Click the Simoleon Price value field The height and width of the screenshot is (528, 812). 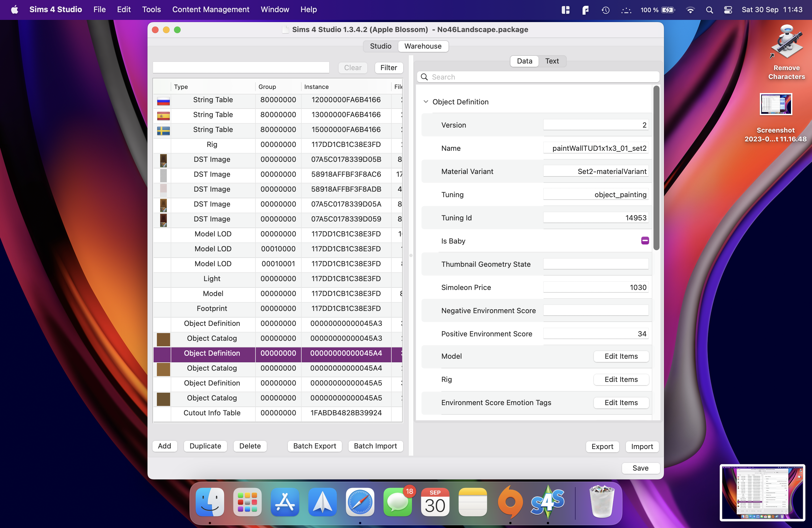(x=595, y=287)
